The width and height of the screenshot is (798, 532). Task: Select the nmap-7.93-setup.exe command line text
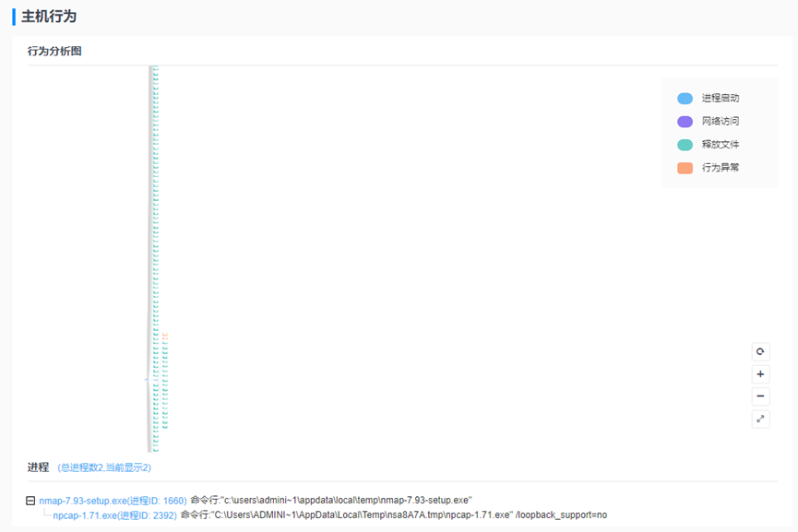(x=331, y=500)
